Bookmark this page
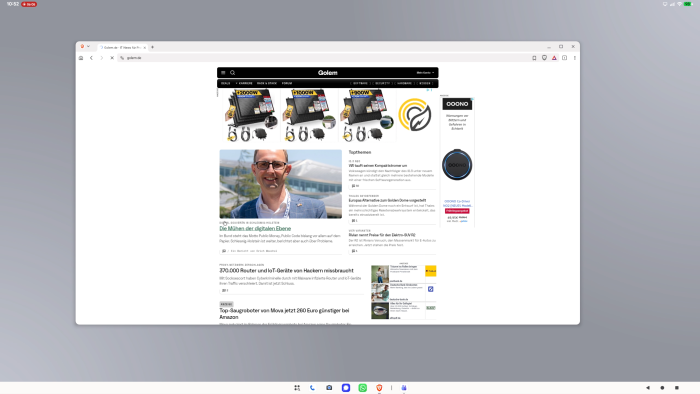This screenshot has height=394, width=700. [534, 58]
